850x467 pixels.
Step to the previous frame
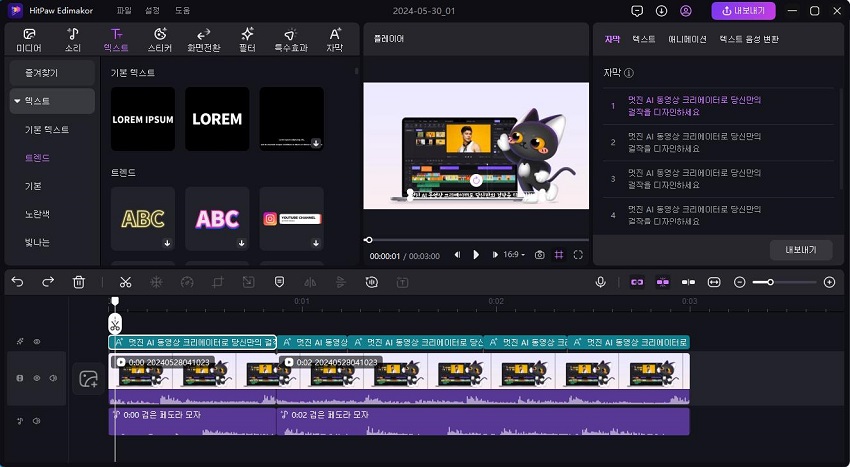pos(458,254)
